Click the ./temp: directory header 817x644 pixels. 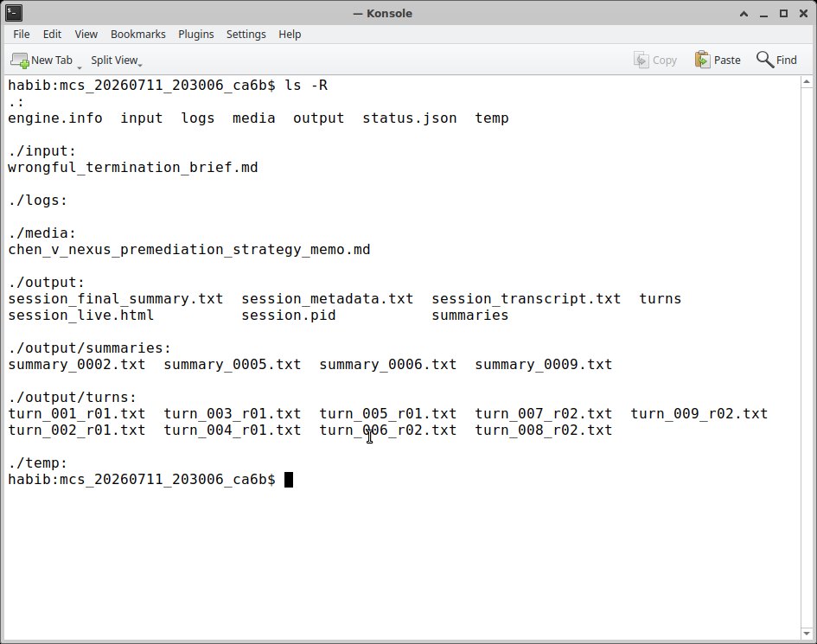[x=38, y=462]
